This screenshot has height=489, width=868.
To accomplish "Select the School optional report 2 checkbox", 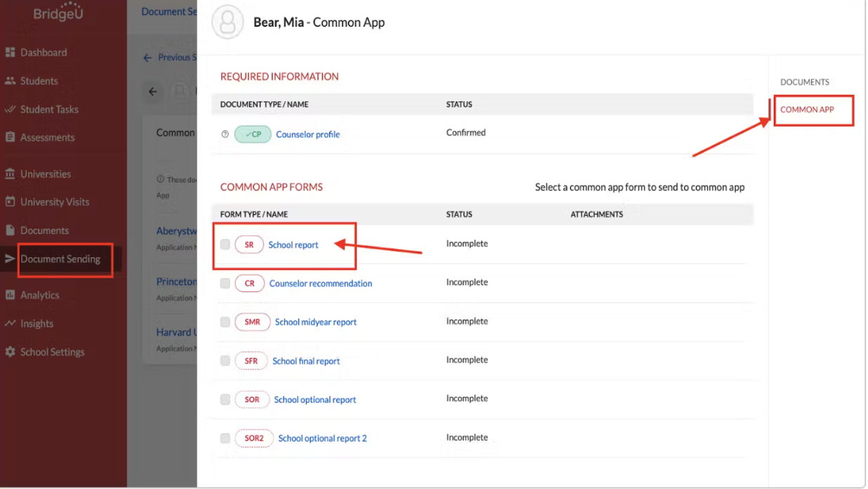I will tap(225, 438).
